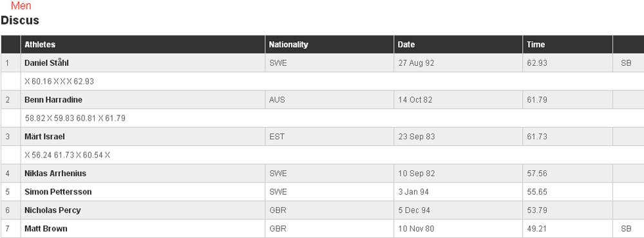Select Daniel Ståhl's 62.93 result
Screen dimensions: 644x238
point(537,63)
